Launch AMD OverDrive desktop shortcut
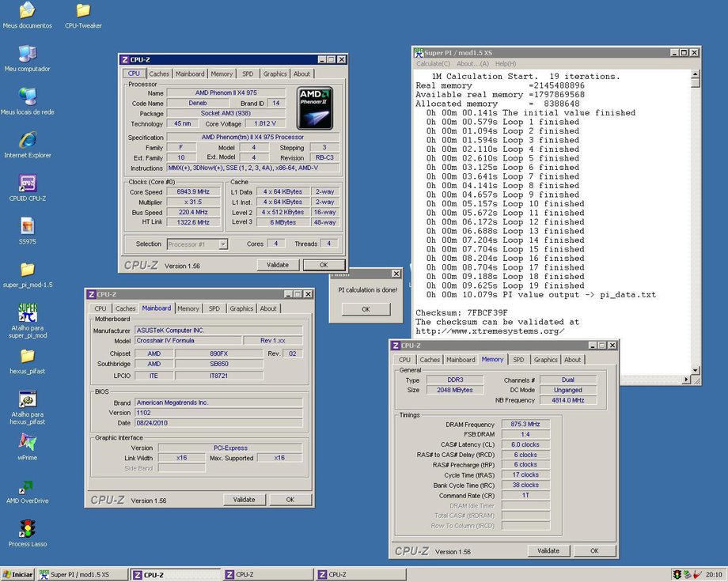728x582 pixels. (x=27, y=486)
